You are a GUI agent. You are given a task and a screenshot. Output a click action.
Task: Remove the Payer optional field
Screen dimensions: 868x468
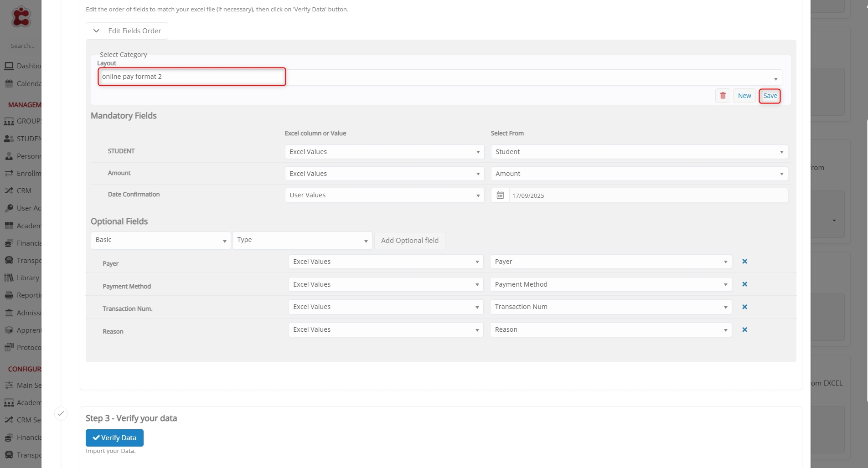tap(744, 262)
